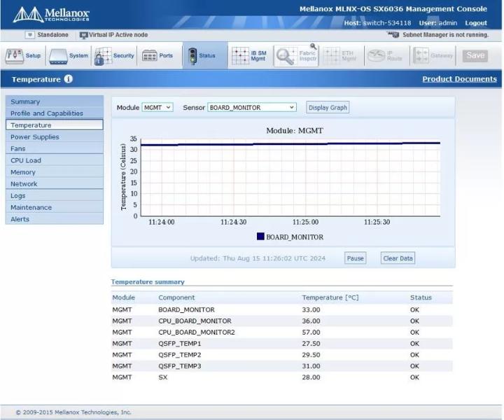Click the Component column header
The width and height of the screenshot is (504, 420).
(176, 297)
